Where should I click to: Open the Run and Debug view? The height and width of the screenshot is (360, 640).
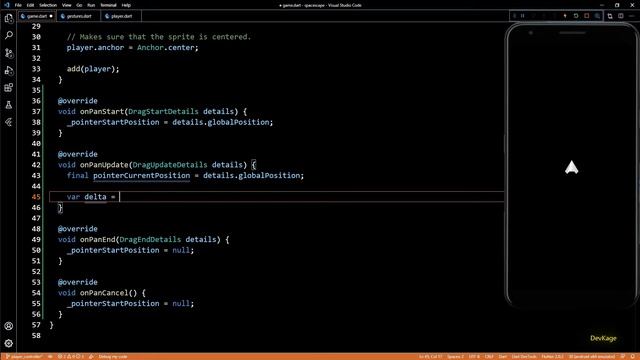click(x=9, y=70)
